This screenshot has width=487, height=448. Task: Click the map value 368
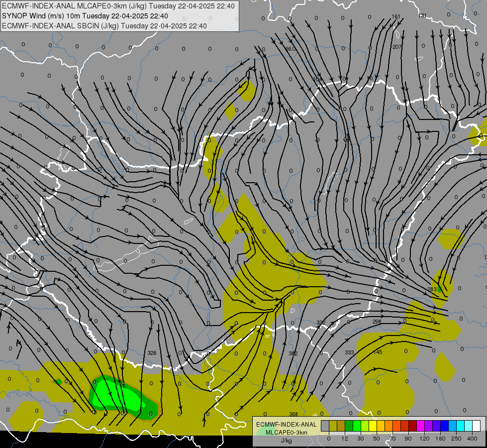pyautogui.click(x=293, y=414)
